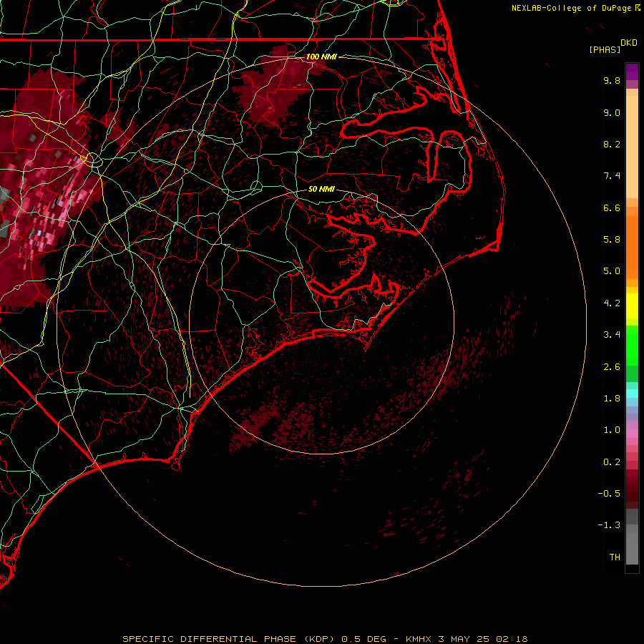The height and width of the screenshot is (644, 644).
Task: Click the 50 NMI range ring label
Action: tap(321, 190)
